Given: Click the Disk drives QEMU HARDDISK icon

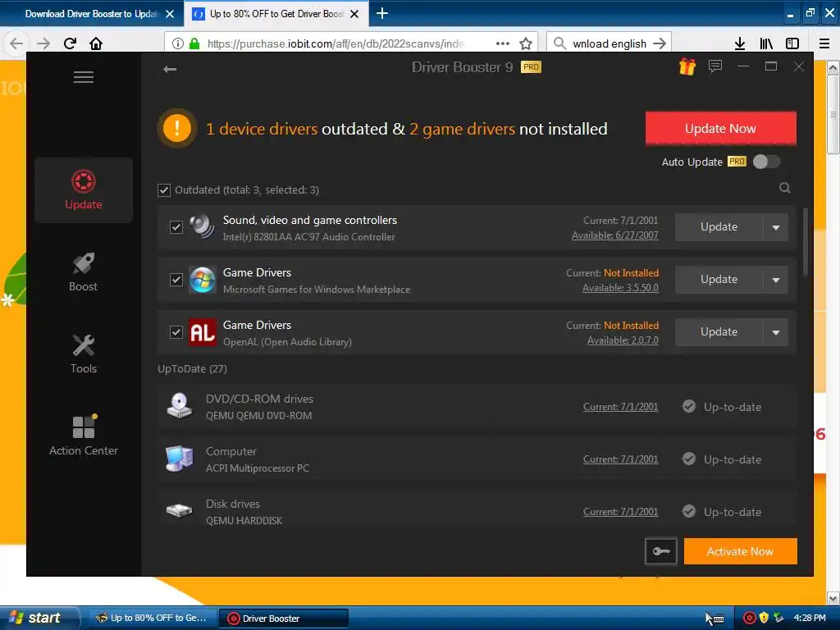Looking at the screenshot, I should coord(180,510).
